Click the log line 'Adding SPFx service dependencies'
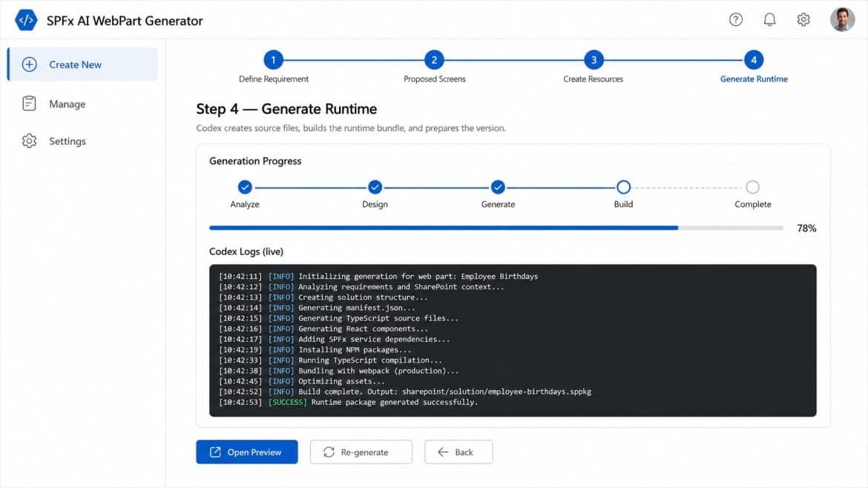 coord(335,339)
